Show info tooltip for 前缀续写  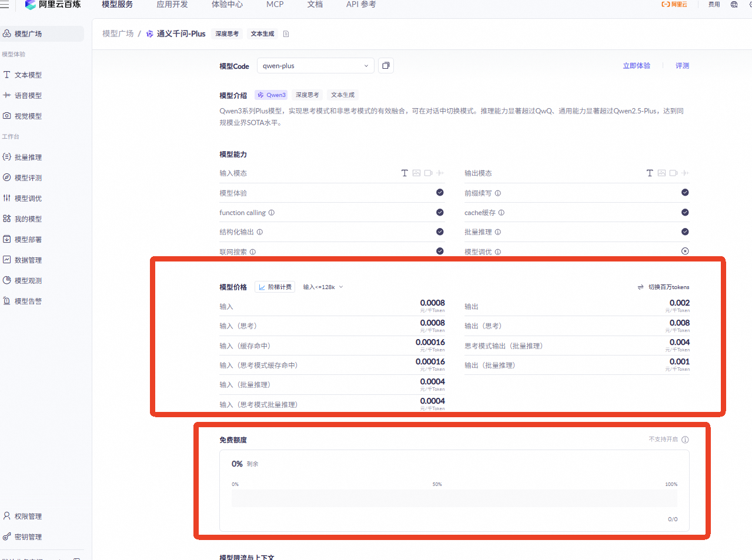point(498,193)
